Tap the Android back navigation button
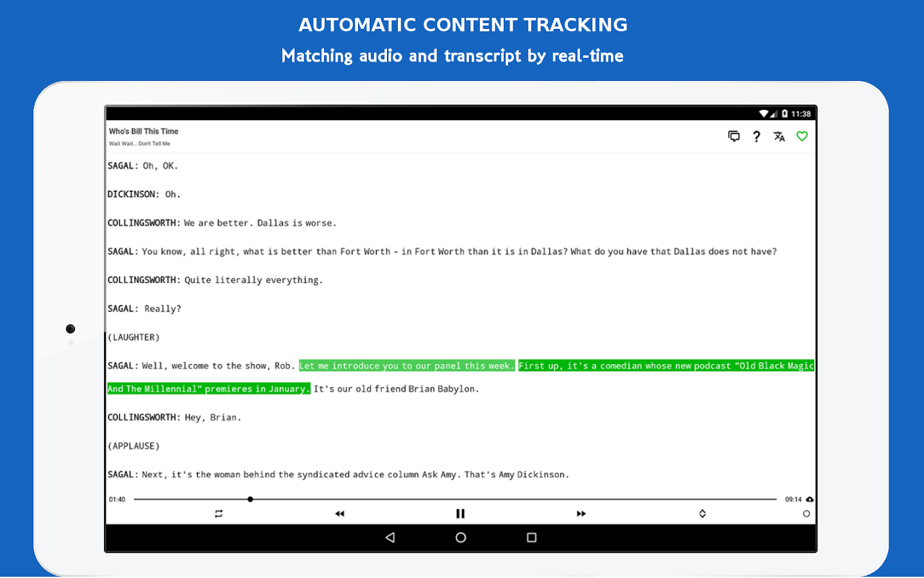The image size is (924, 578). [390, 538]
